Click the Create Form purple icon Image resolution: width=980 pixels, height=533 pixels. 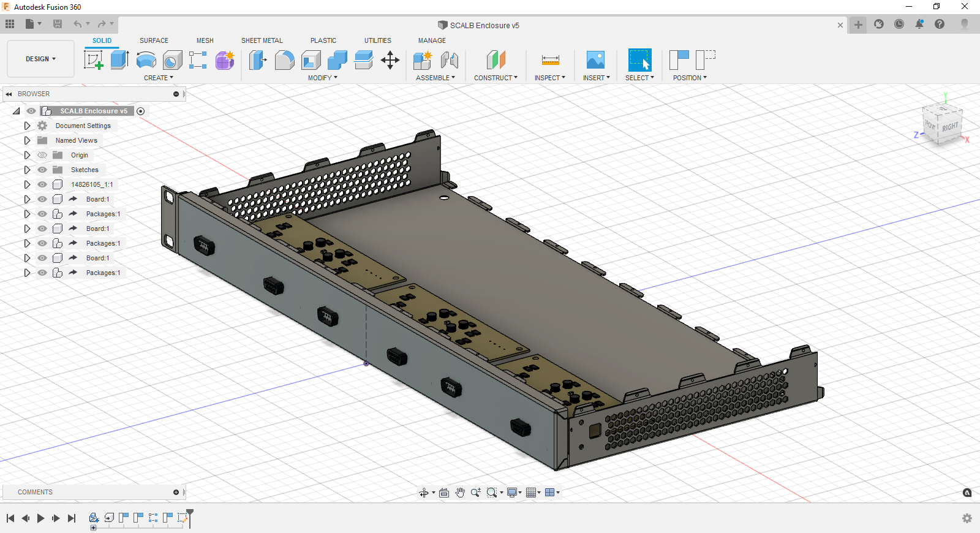pos(225,60)
